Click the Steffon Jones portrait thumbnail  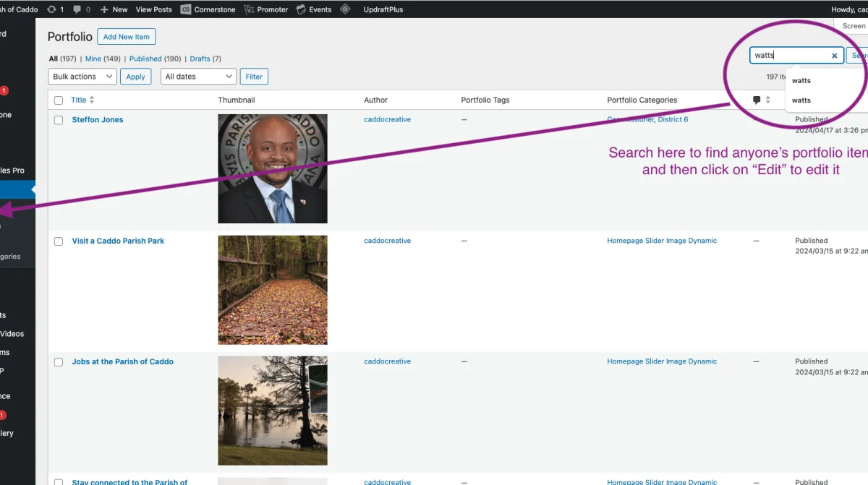(x=272, y=168)
